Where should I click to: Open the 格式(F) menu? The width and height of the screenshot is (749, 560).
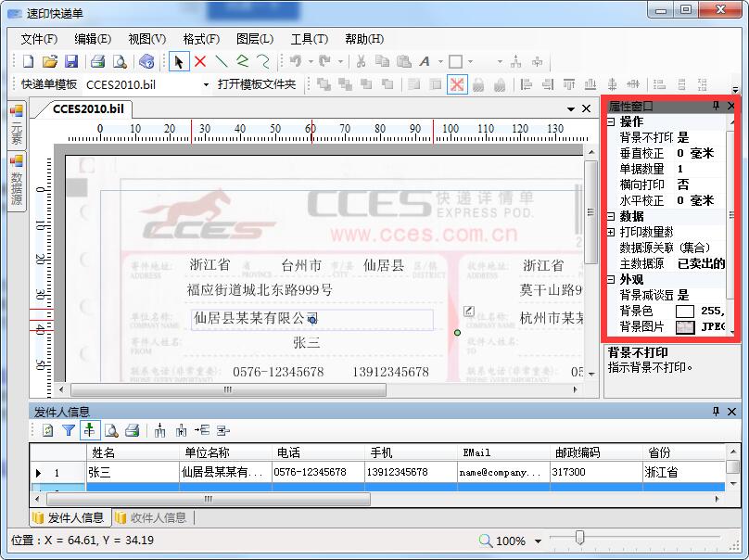201,39
